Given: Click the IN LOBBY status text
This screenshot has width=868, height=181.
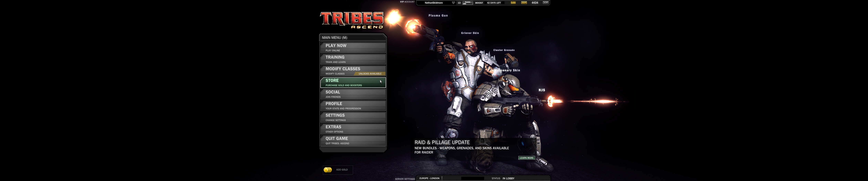Looking at the screenshot, I should (x=508, y=179).
